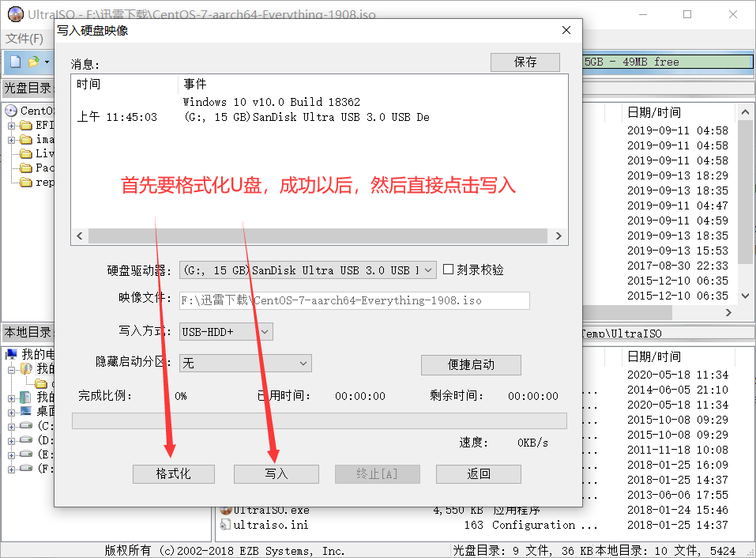Image resolution: width=756 pixels, height=558 pixels.
Task: Click the 映像文件 path input field
Action: (x=355, y=300)
